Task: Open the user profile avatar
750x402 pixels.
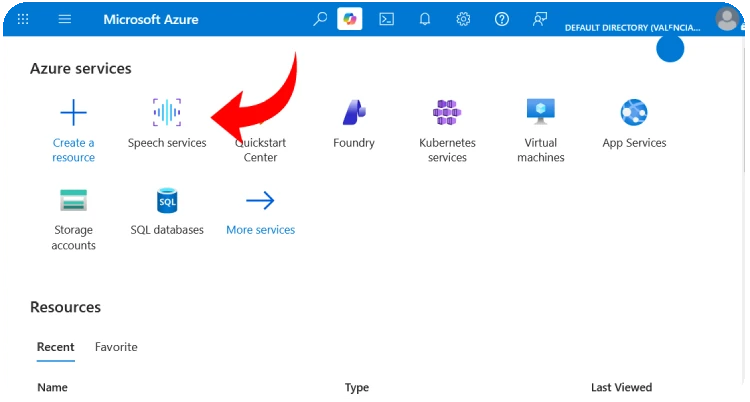Action: click(727, 19)
